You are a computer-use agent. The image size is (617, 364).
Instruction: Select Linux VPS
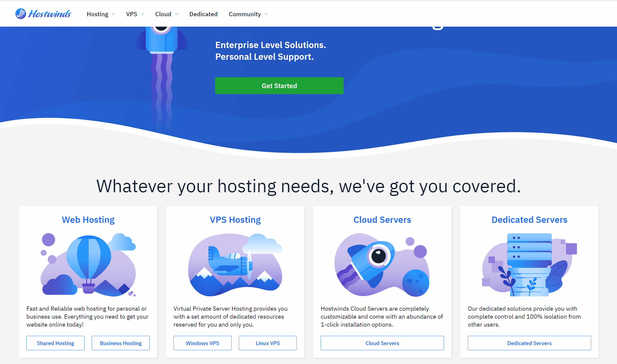pyautogui.click(x=268, y=343)
